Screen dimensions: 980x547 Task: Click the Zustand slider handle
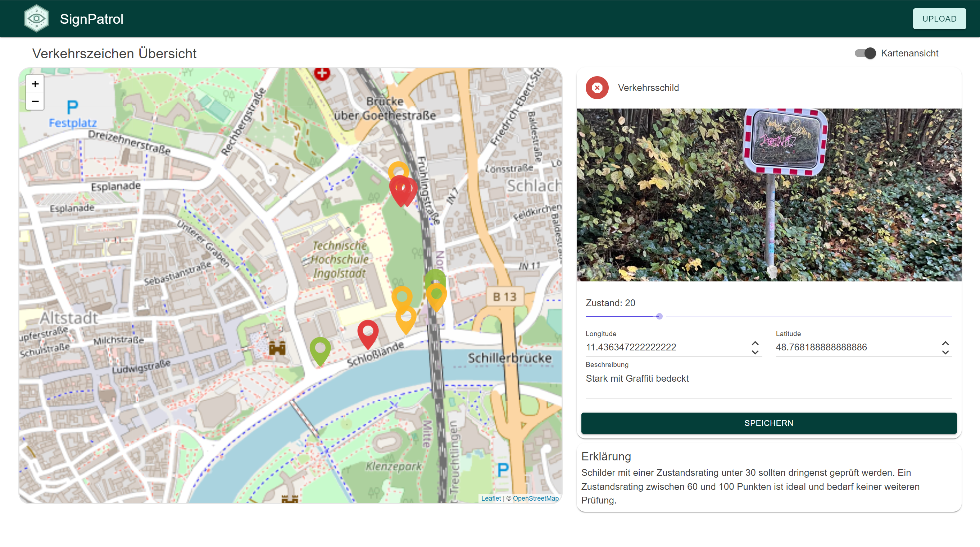click(659, 316)
